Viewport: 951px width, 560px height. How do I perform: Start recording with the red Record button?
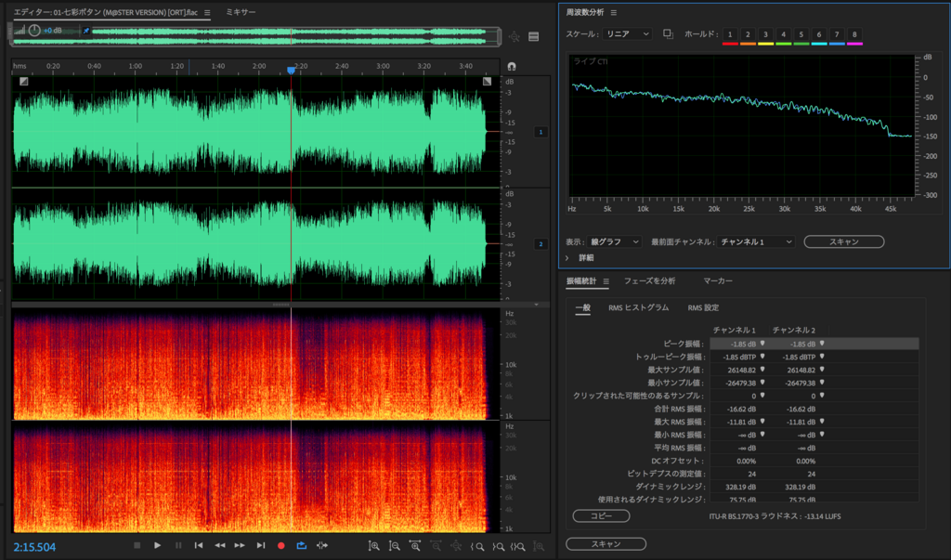(280, 545)
